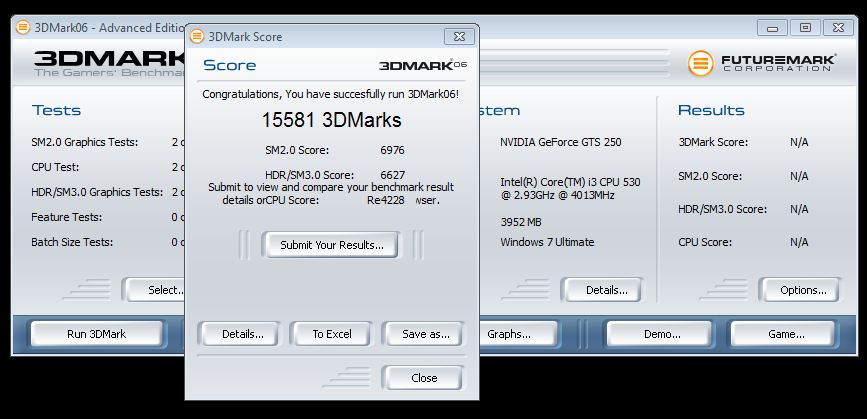Click SM2.0 Score label in Results panel

pyautogui.click(x=711, y=176)
